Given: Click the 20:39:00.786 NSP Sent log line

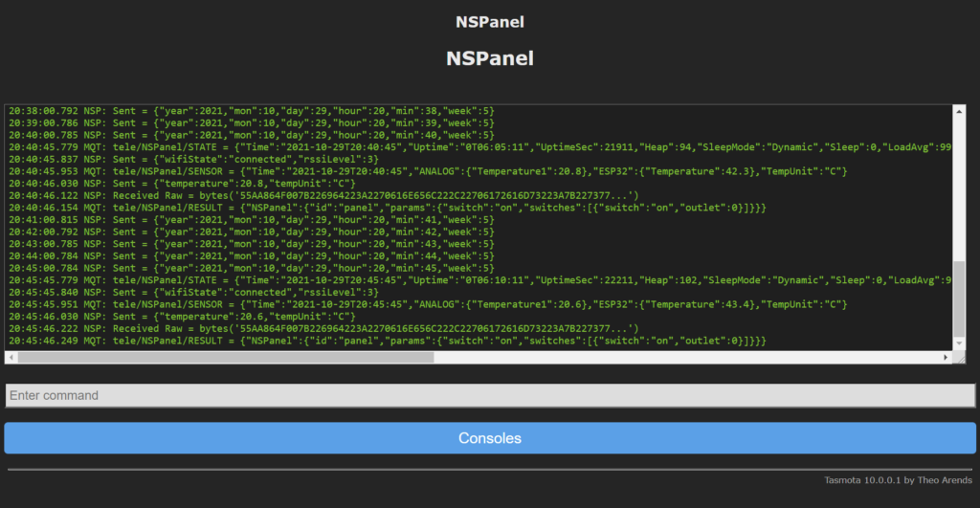Looking at the screenshot, I should tap(252, 123).
